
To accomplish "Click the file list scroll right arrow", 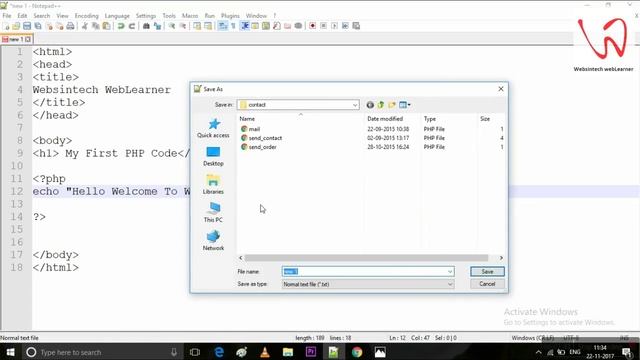I will 501,258.
